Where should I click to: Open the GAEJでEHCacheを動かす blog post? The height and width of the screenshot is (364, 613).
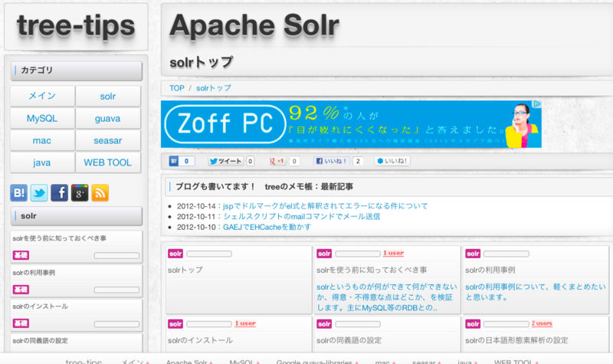click(x=267, y=227)
